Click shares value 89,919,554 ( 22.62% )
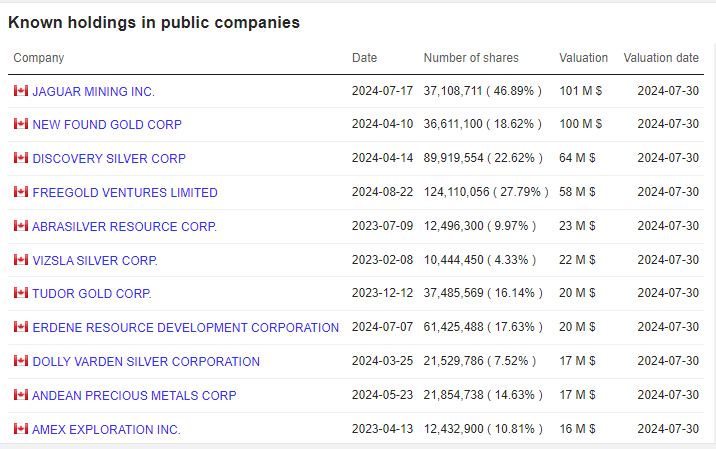The height and width of the screenshot is (449, 716). coord(483,158)
